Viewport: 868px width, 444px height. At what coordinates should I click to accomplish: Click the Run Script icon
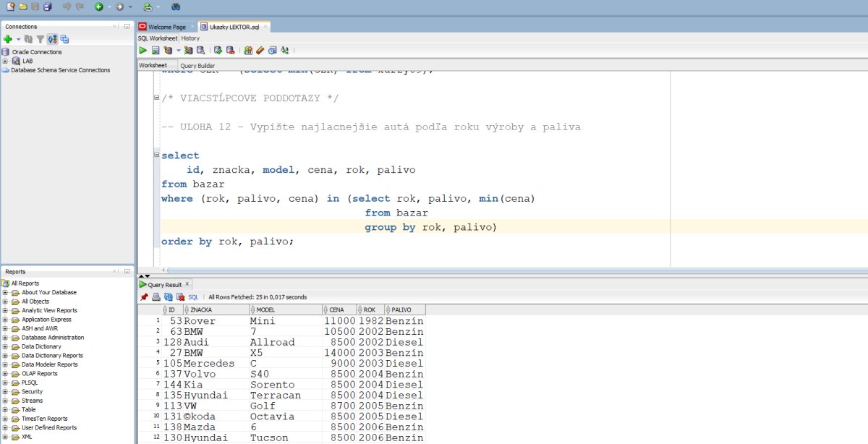click(x=156, y=51)
